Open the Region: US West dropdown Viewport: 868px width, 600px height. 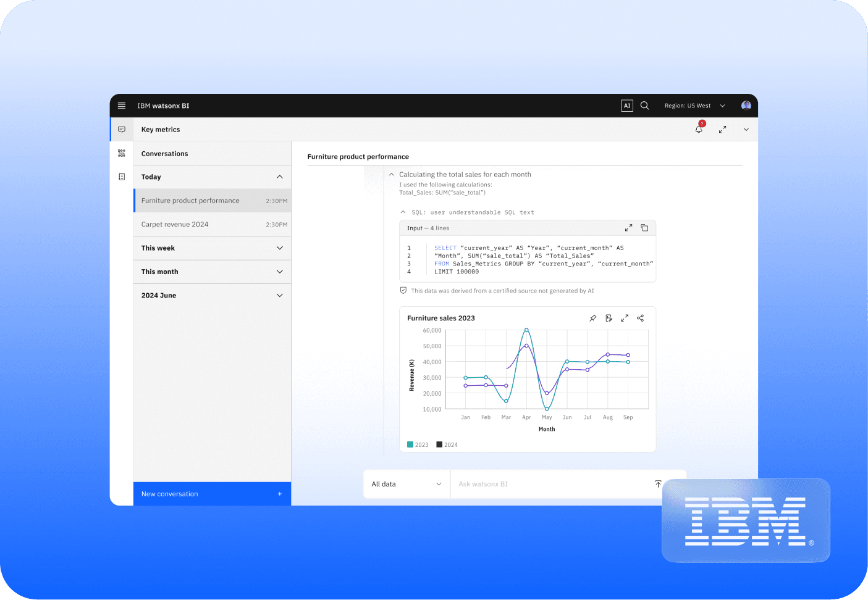(695, 106)
